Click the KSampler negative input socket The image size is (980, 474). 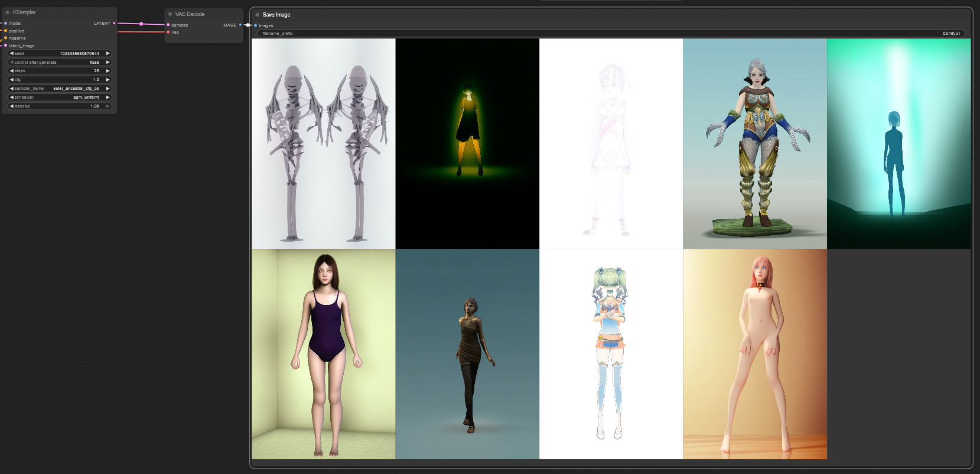[5, 38]
